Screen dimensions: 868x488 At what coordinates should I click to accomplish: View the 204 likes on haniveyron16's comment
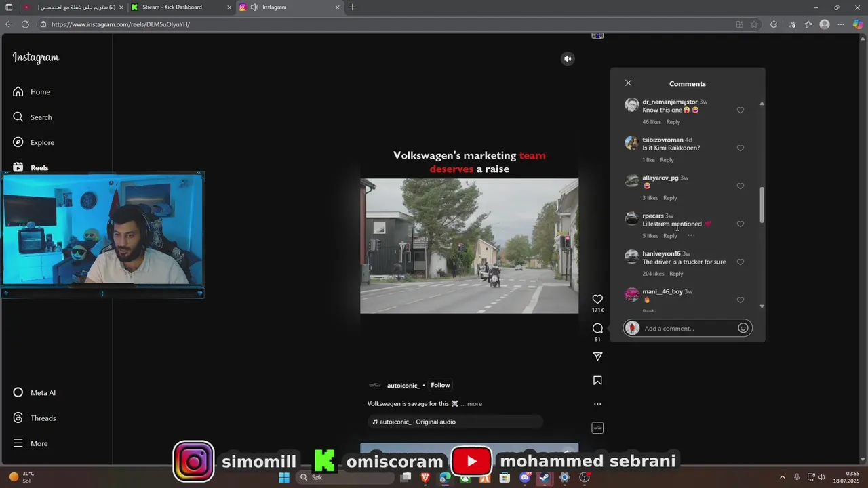pyautogui.click(x=653, y=274)
